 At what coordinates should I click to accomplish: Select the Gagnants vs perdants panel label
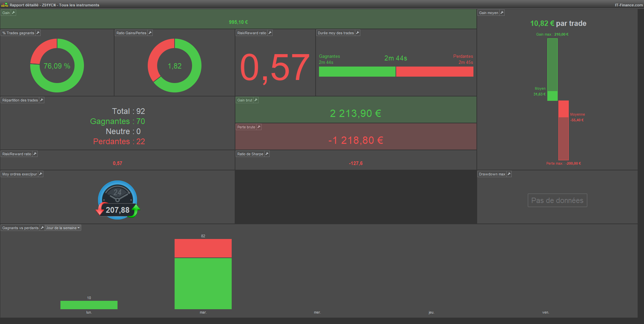[20, 228]
